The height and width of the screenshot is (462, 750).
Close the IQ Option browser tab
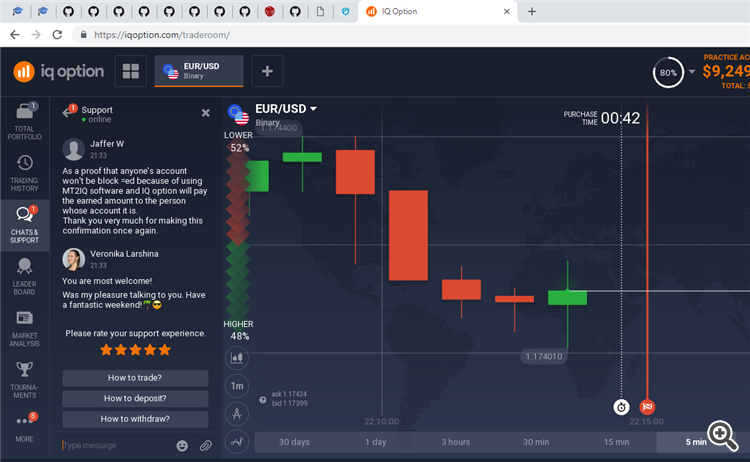tap(507, 11)
